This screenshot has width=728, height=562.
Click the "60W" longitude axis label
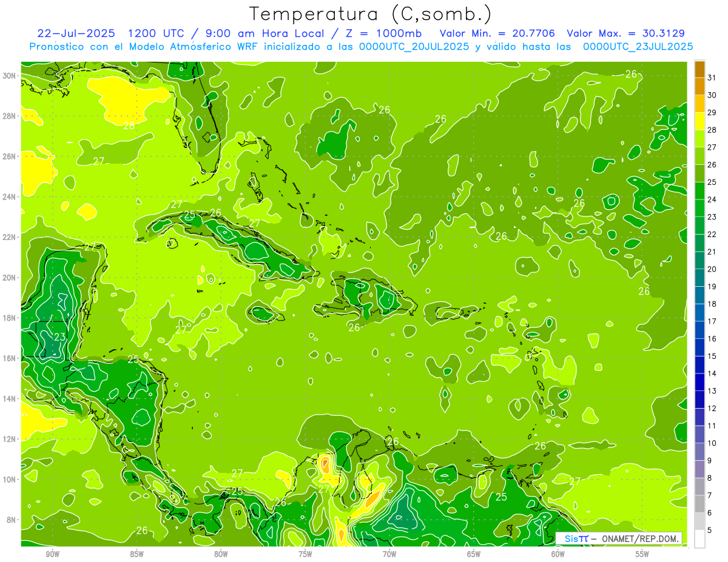click(558, 555)
